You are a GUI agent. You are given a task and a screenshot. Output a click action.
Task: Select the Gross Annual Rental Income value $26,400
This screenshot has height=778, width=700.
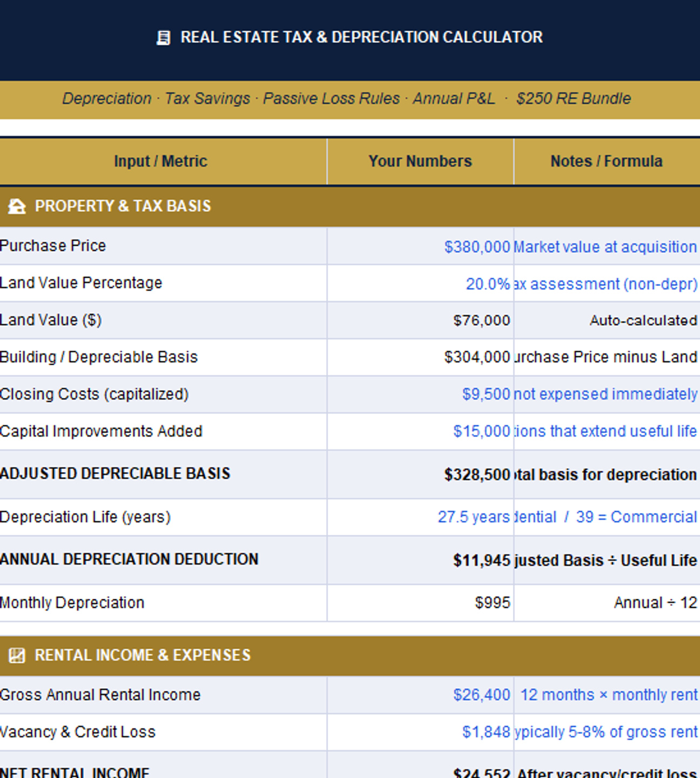(x=482, y=695)
